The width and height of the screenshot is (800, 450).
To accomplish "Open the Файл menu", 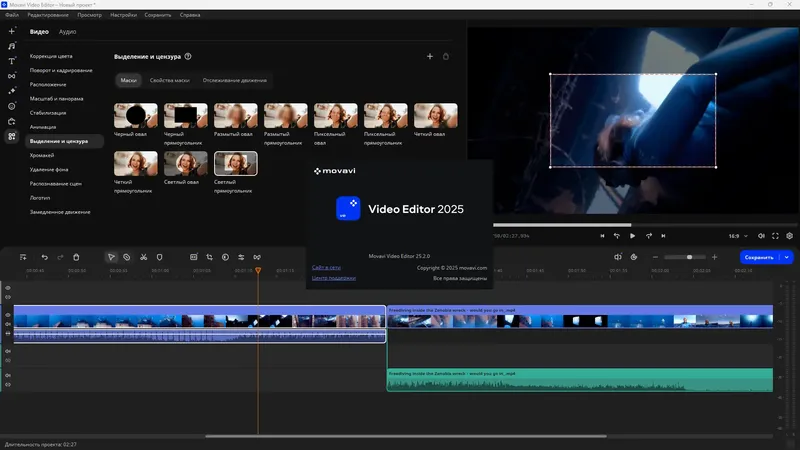I will 12,15.
